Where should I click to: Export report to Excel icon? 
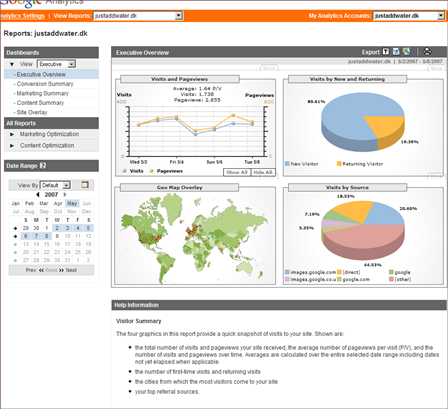[x=406, y=52]
